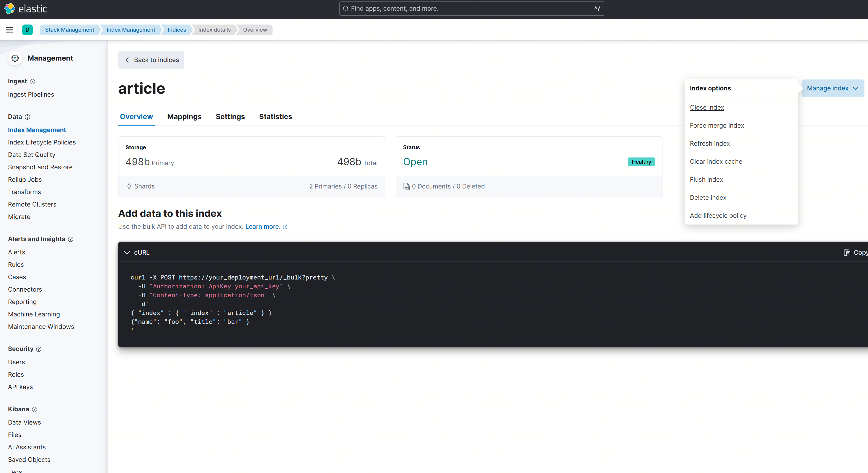Open the Statistics tab
The image size is (868, 473).
(275, 117)
